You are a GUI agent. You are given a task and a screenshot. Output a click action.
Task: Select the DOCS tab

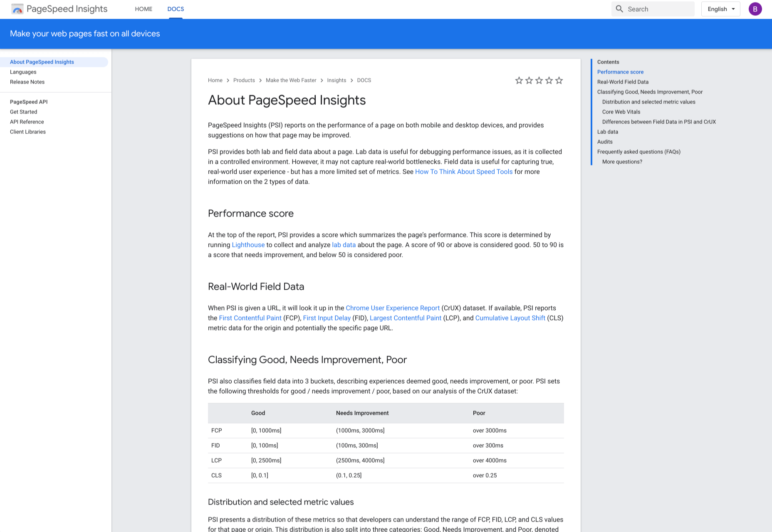click(x=176, y=9)
